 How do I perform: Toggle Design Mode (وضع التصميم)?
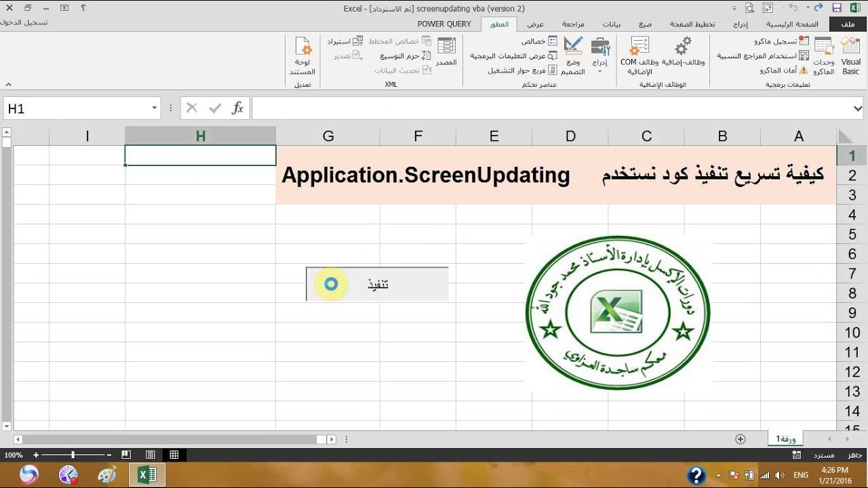[x=573, y=55]
